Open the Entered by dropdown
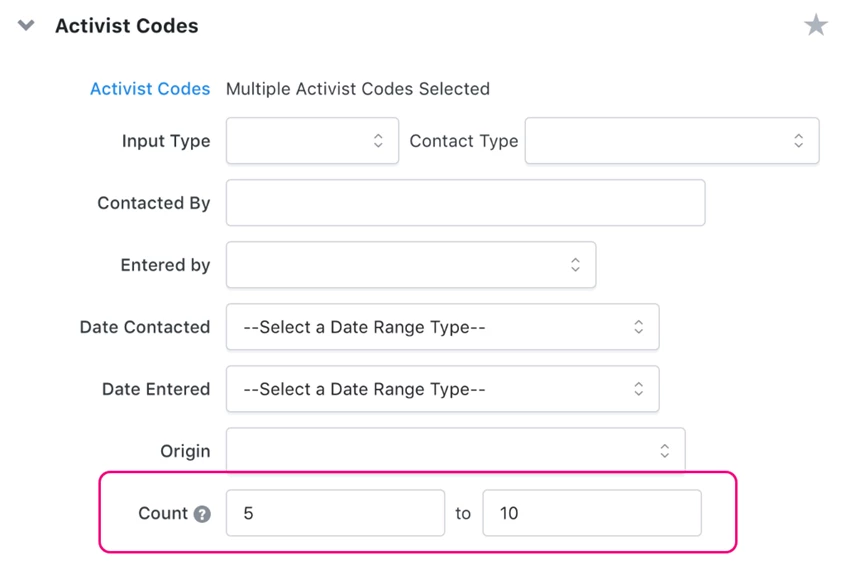 click(x=411, y=265)
